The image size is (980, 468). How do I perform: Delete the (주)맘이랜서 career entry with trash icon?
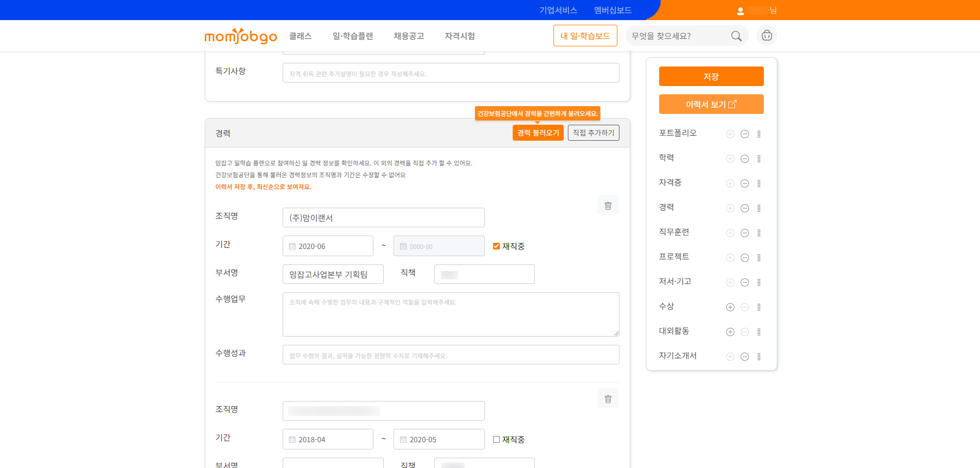point(608,205)
